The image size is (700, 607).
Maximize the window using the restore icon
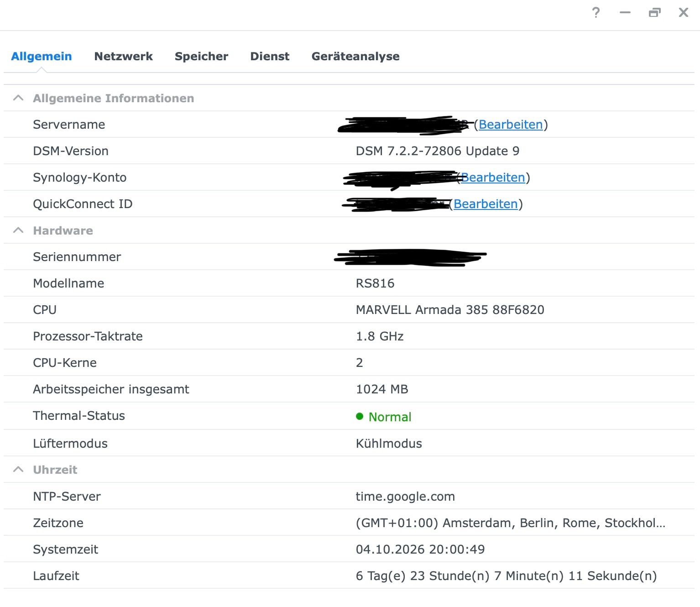(x=654, y=12)
